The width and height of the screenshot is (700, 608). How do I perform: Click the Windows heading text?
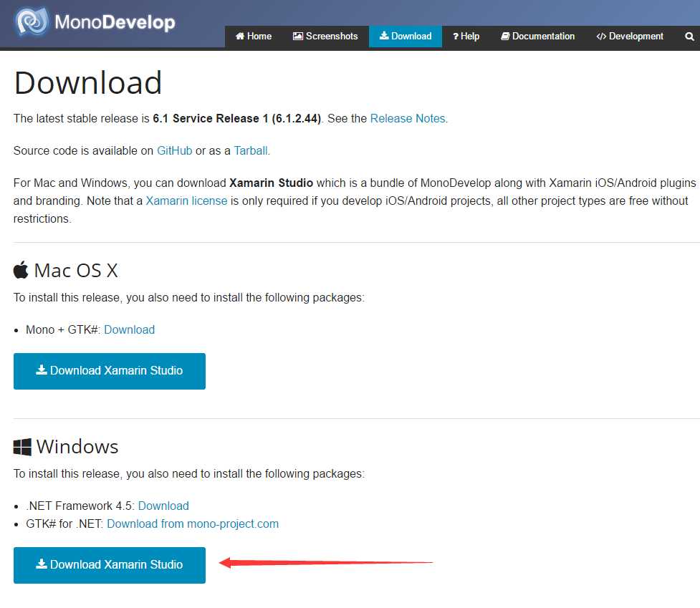[77, 447]
